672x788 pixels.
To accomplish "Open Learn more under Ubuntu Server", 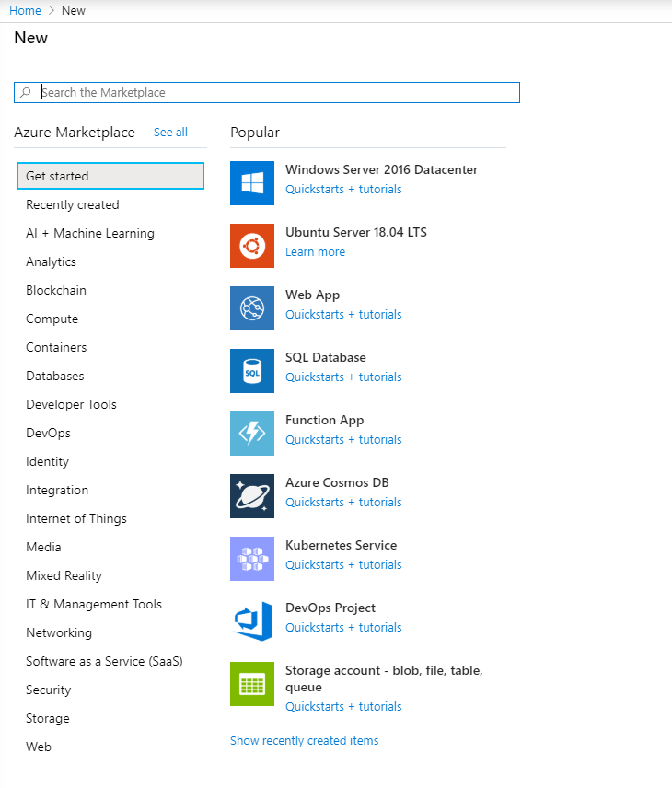I will click(x=315, y=252).
